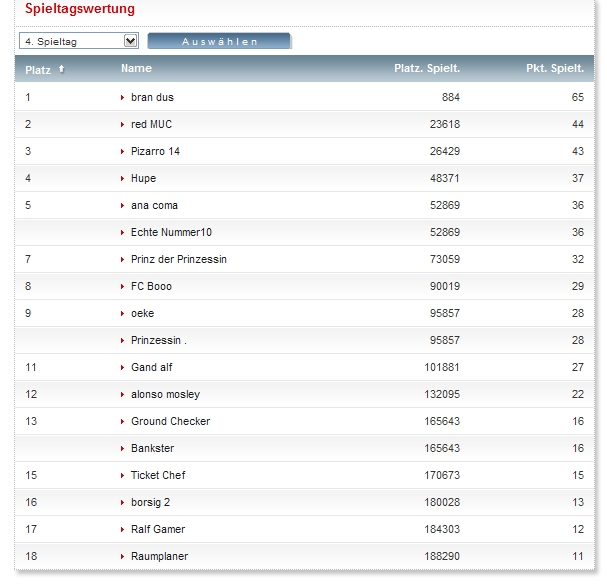The width and height of the screenshot is (607, 587).
Task: Click red arrow beside Hupe
Action: (122, 179)
